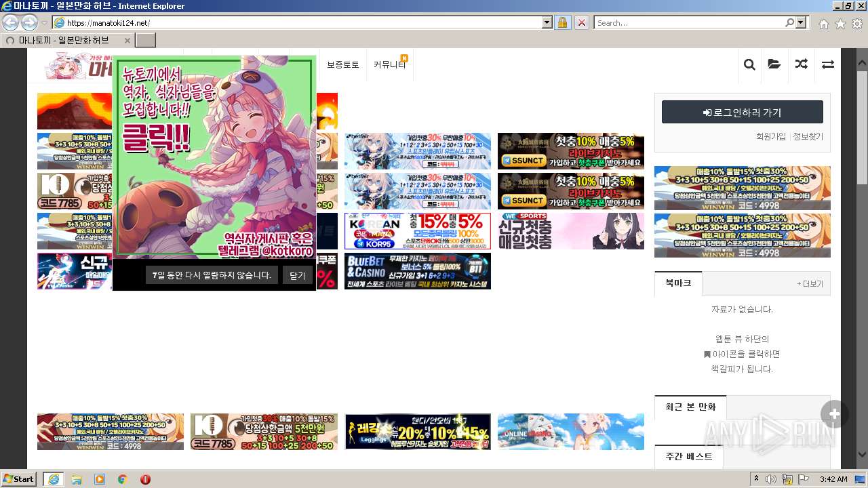Click the shuffle random icon
Image resolution: width=868 pixels, height=488 pixels.
tap(801, 64)
